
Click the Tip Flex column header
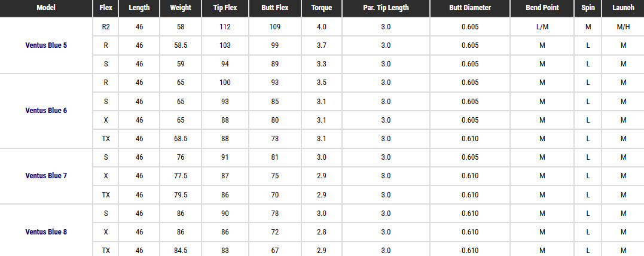225,8
